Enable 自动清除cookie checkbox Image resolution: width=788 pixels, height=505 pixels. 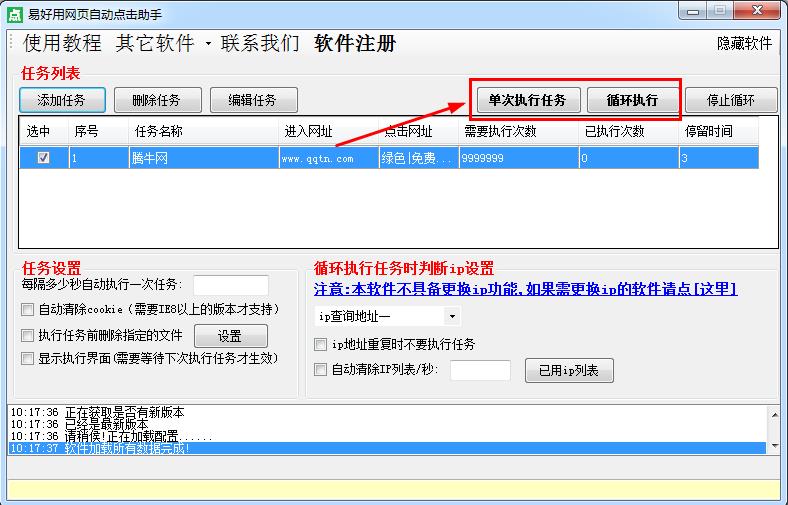click(x=28, y=310)
